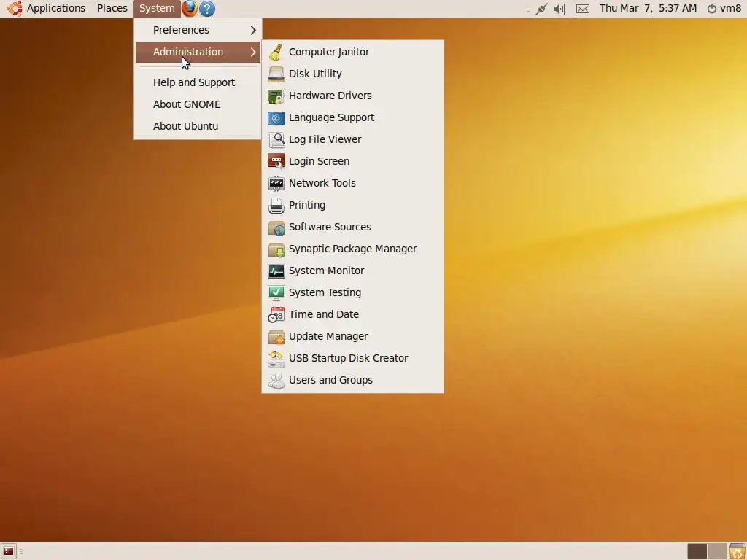Select the Administration menu entry
Viewport: 747px width, 560px height.
click(x=198, y=52)
